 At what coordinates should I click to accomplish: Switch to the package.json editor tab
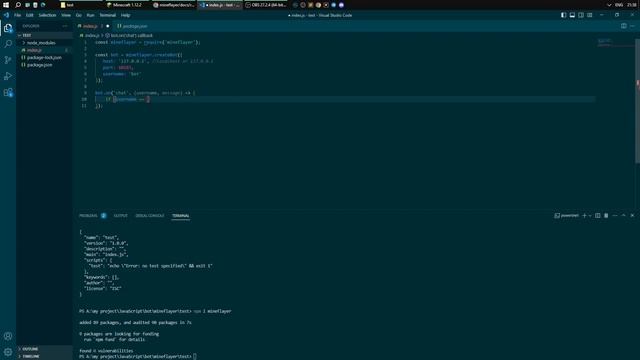[x=132, y=26]
